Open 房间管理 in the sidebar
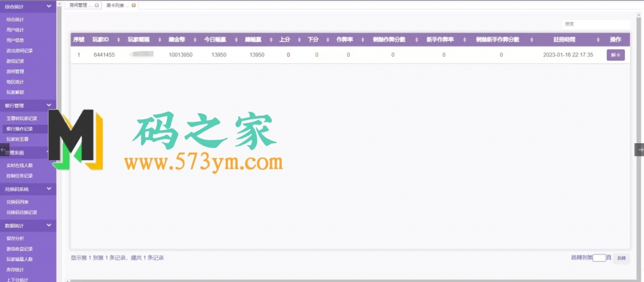This screenshot has width=644, height=282. [x=15, y=72]
